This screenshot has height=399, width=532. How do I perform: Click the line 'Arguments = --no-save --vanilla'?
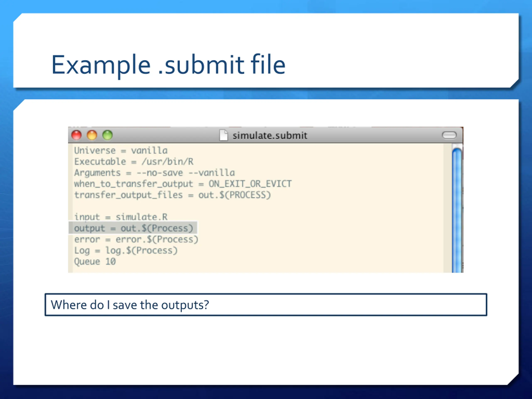point(154,173)
